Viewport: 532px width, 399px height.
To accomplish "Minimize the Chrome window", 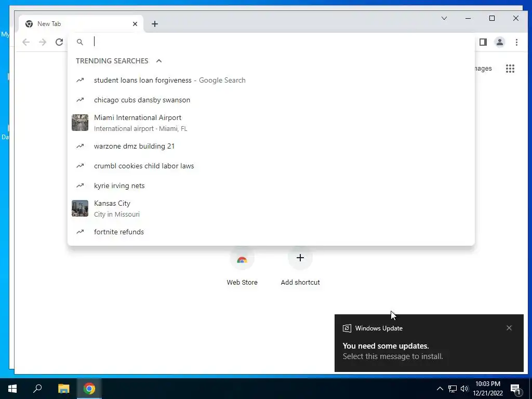I will 468,18.
